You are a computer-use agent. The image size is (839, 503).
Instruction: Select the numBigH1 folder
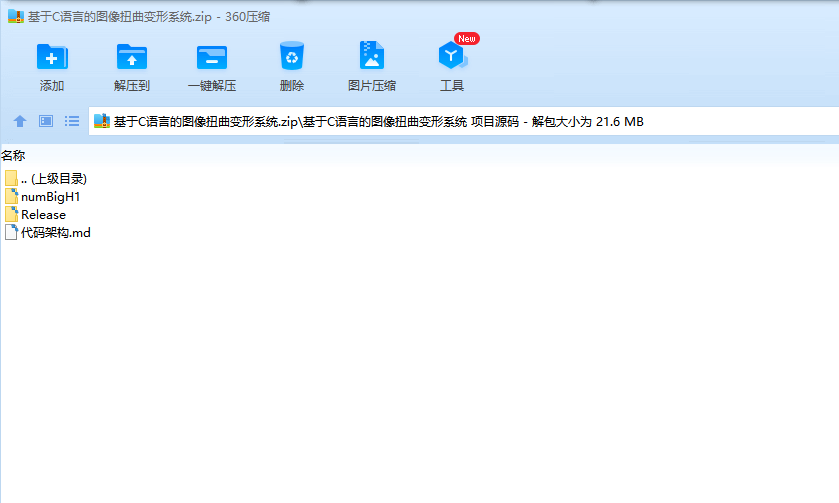click(x=43, y=196)
